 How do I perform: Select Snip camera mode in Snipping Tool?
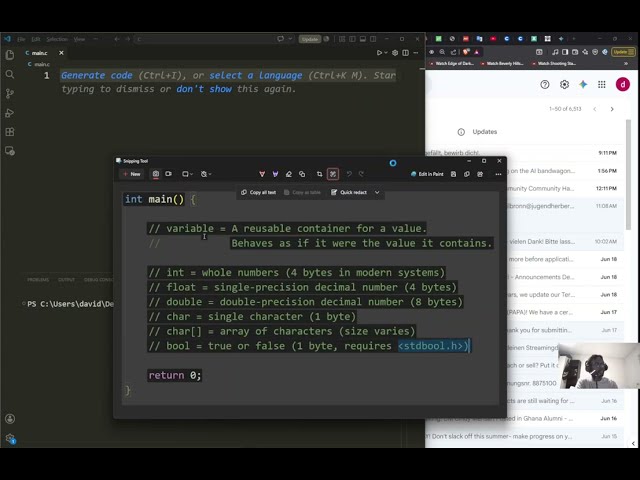[x=156, y=174]
